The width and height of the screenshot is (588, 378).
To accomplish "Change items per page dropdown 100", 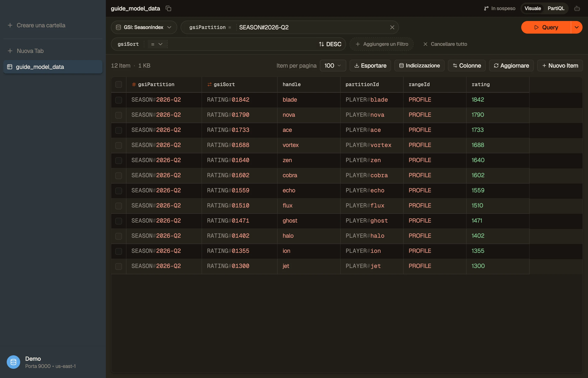I will point(333,66).
